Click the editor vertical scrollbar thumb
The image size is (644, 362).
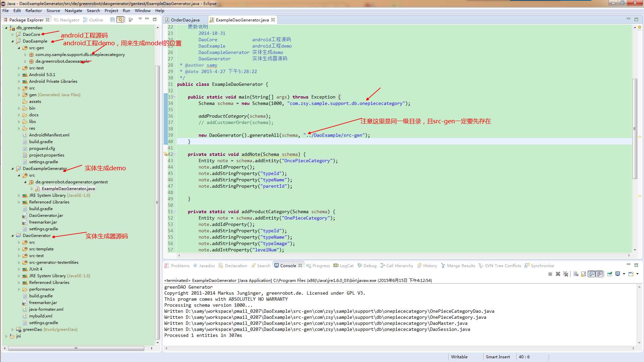(x=635, y=129)
